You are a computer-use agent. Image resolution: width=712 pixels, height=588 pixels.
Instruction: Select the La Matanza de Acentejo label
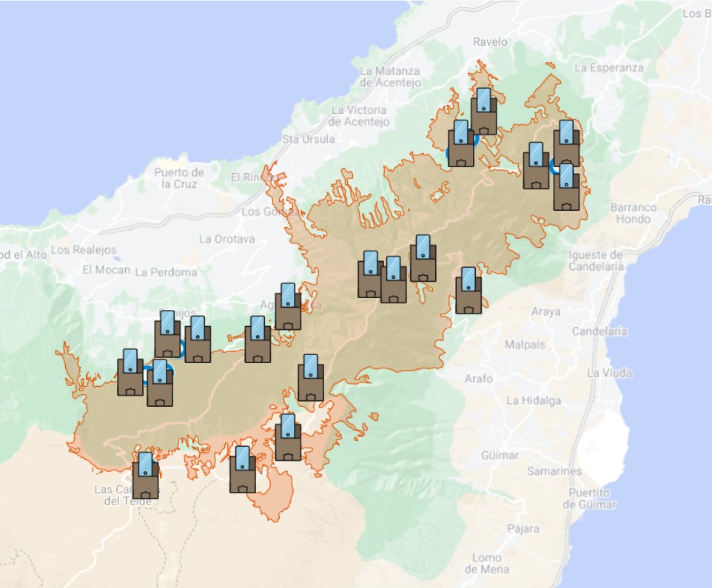[x=389, y=77]
